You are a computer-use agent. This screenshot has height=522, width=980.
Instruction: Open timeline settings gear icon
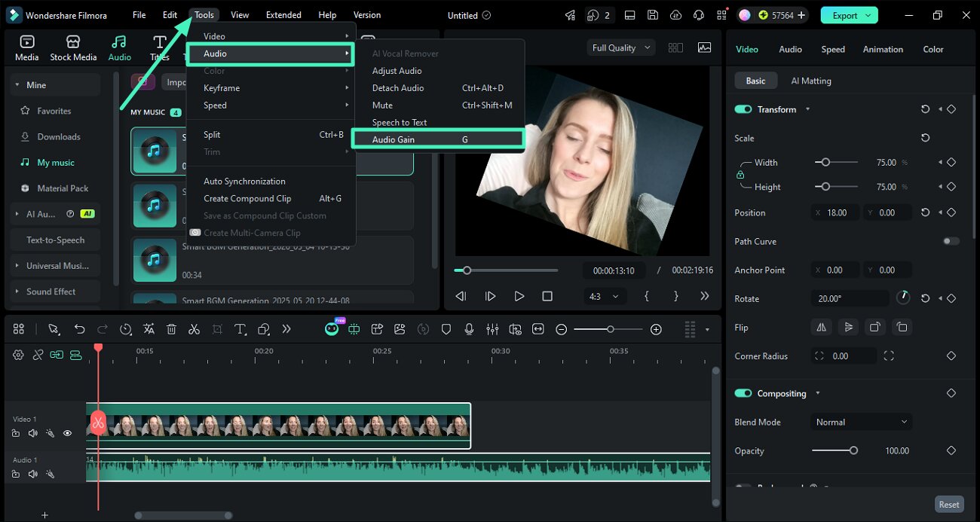[18, 355]
